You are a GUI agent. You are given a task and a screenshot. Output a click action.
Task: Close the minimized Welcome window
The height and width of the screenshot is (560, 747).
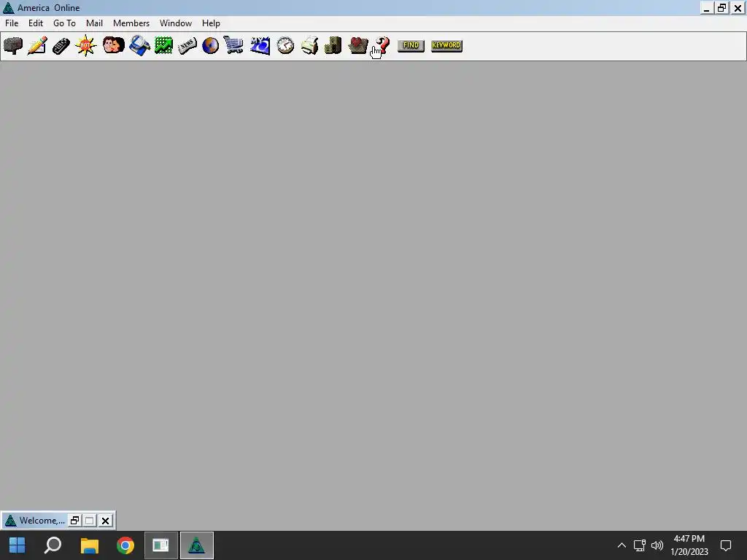pos(105,521)
